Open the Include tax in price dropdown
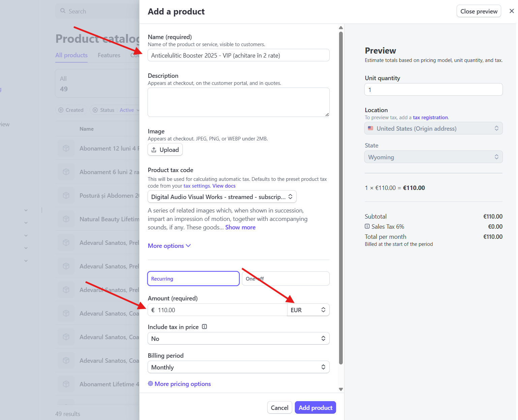Screen dimensions: 518x420 (239, 338)
